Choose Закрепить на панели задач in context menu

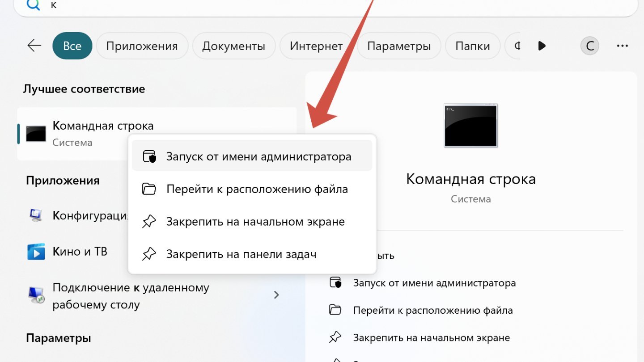[x=252, y=254]
